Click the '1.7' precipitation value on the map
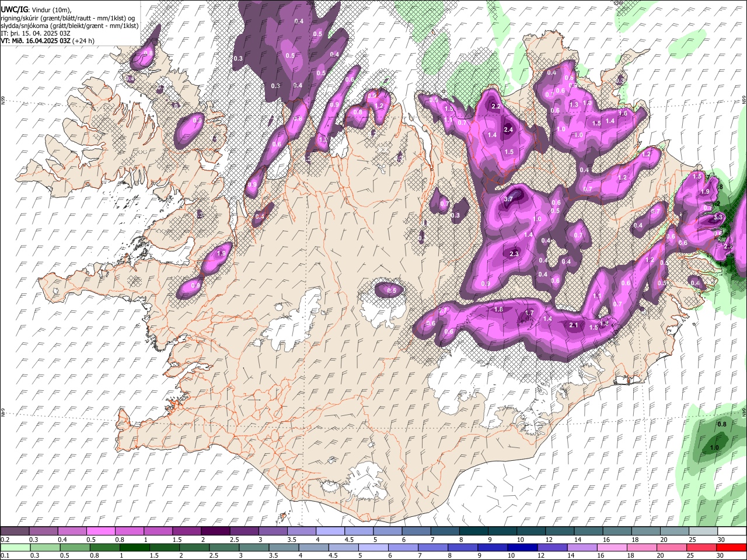The width and height of the screenshot is (747, 560). tap(529, 313)
